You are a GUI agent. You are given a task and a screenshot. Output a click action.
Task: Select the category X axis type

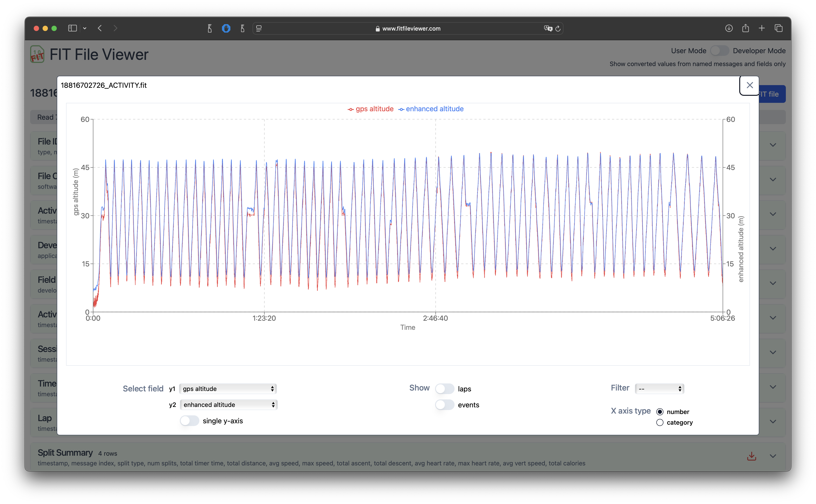(660, 423)
